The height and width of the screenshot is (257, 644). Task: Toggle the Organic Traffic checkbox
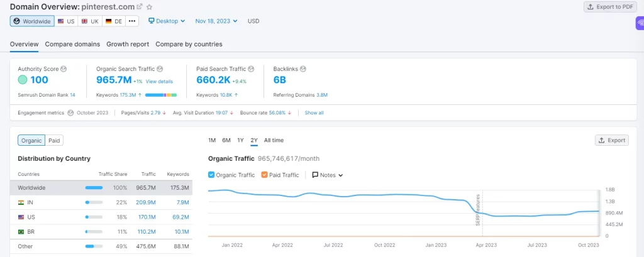pos(211,175)
